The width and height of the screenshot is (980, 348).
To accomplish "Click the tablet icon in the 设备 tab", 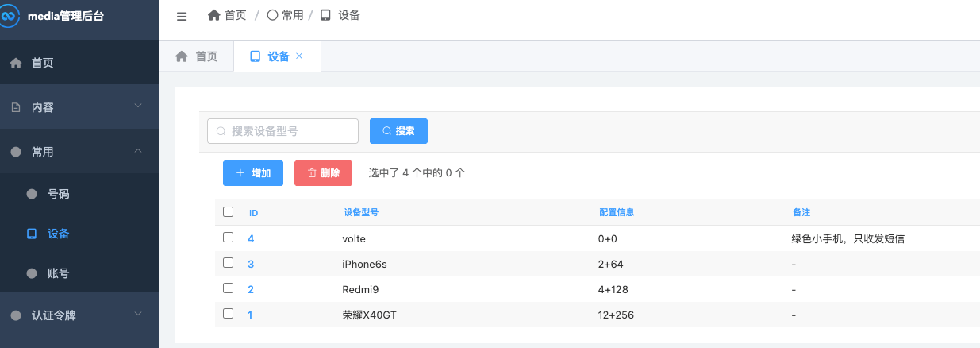I will (x=255, y=56).
